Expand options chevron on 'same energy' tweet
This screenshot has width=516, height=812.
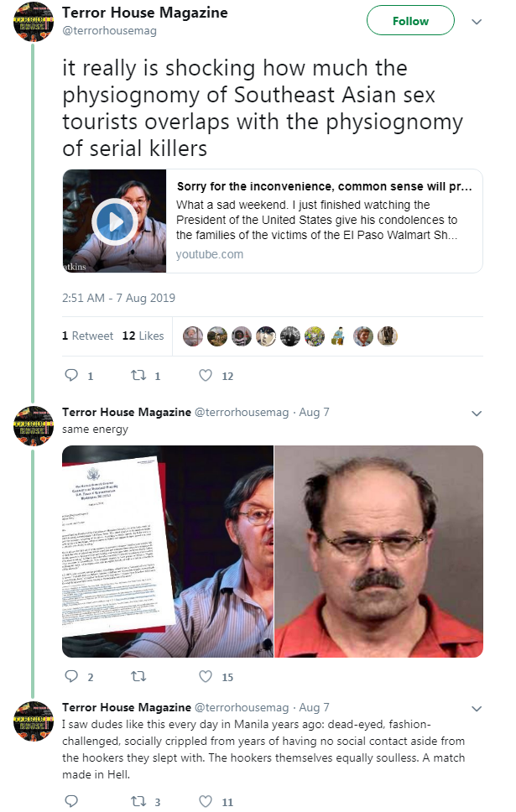click(x=477, y=414)
